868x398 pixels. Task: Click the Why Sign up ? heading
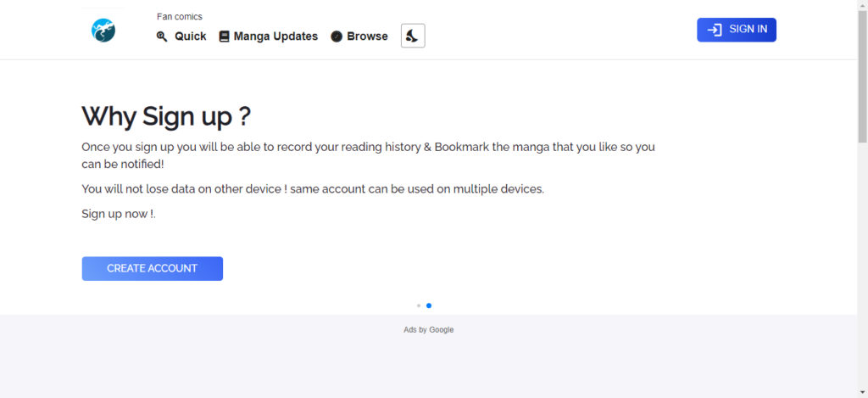(166, 116)
